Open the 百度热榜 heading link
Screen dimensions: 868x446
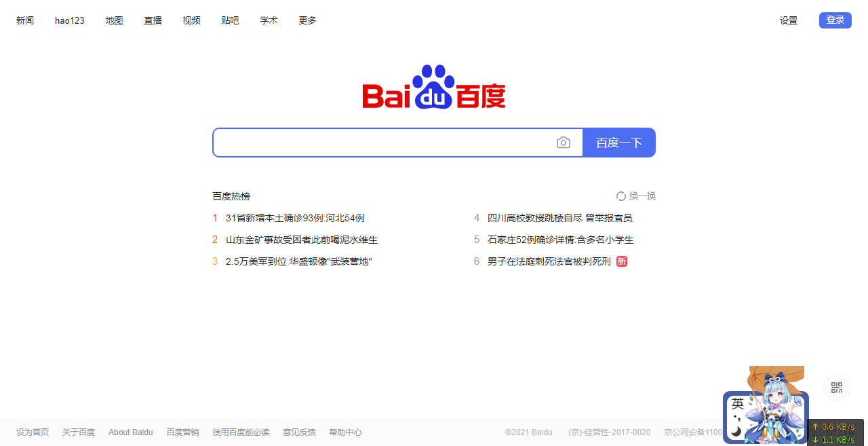coord(231,196)
